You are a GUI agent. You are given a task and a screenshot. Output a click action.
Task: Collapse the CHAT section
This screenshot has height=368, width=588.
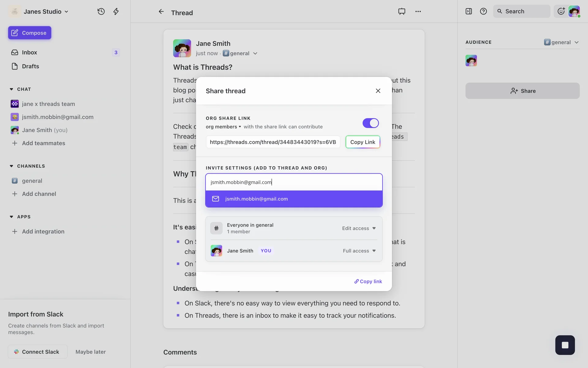pos(12,89)
